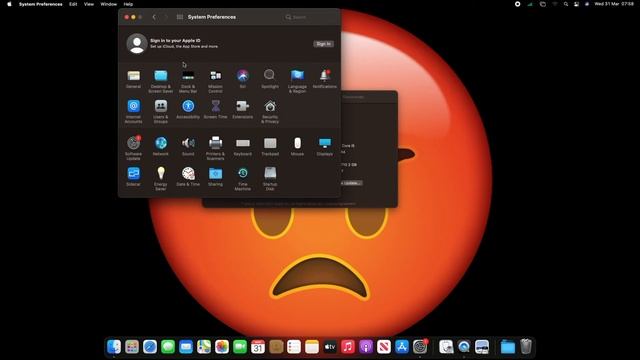Open the Time Machine pane

242,178
